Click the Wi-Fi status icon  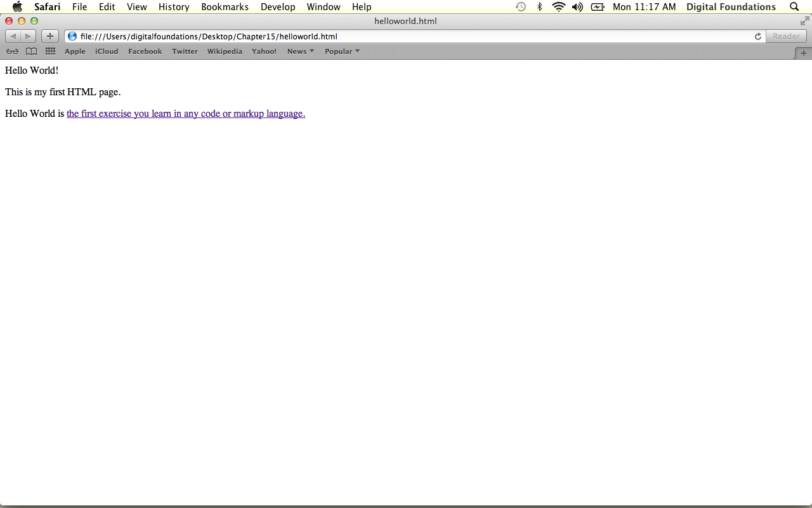coord(558,7)
